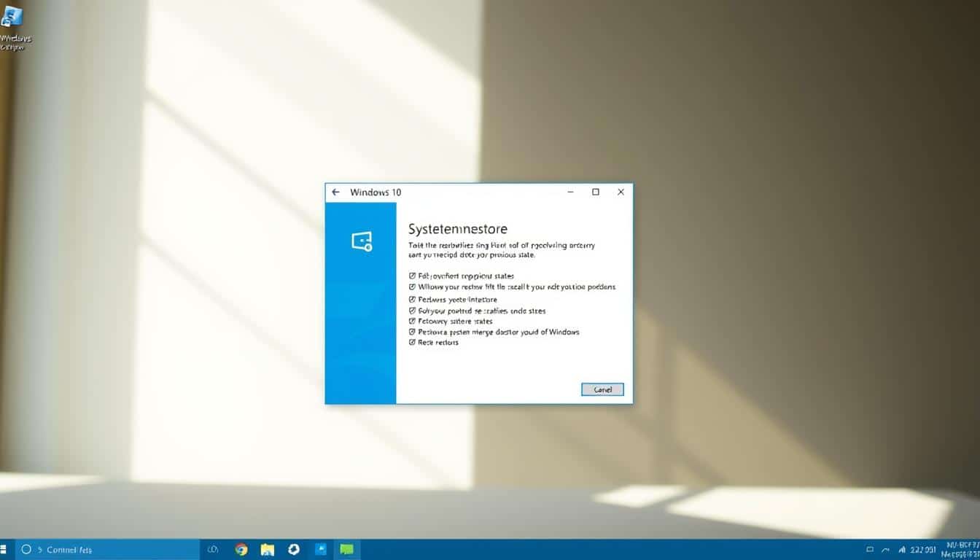This screenshot has width=980, height=560.
Task: Open the taskbar clock
Action: pos(924,550)
